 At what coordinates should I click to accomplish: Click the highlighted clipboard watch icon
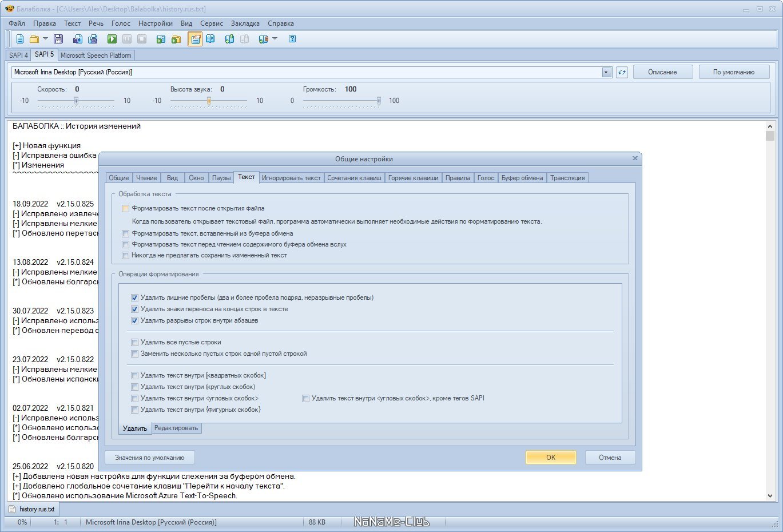pos(195,39)
